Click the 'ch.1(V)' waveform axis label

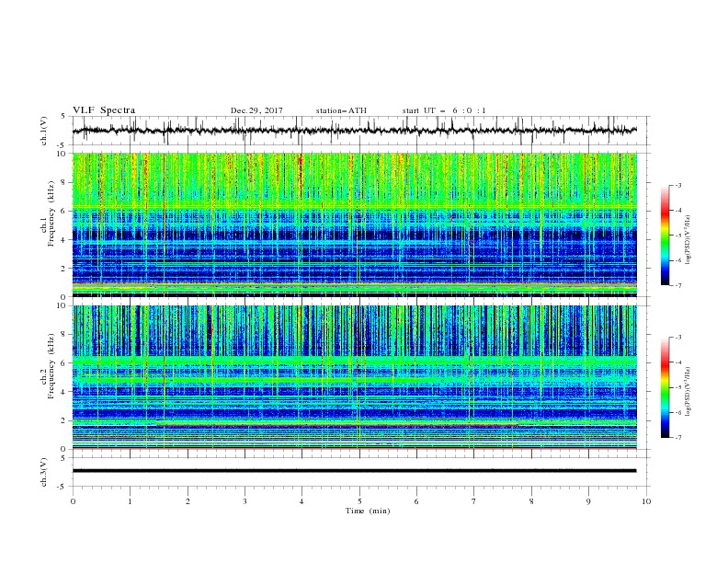[x=43, y=131]
